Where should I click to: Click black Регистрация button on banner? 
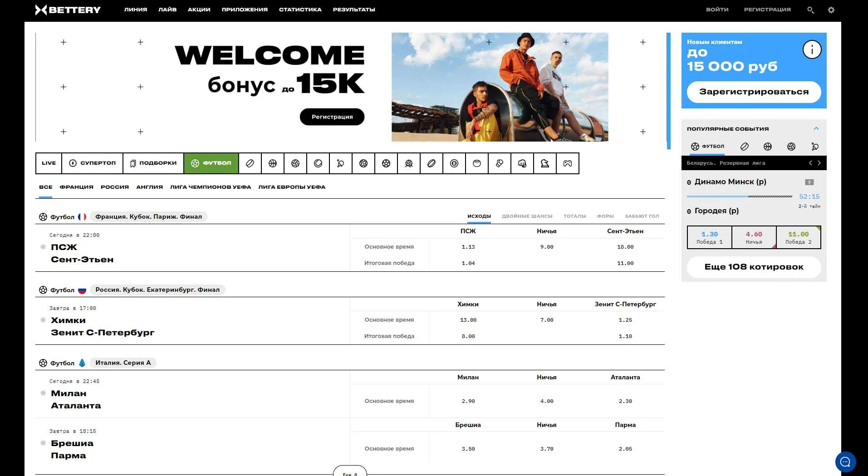pyautogui.click(x=332, y=117)
